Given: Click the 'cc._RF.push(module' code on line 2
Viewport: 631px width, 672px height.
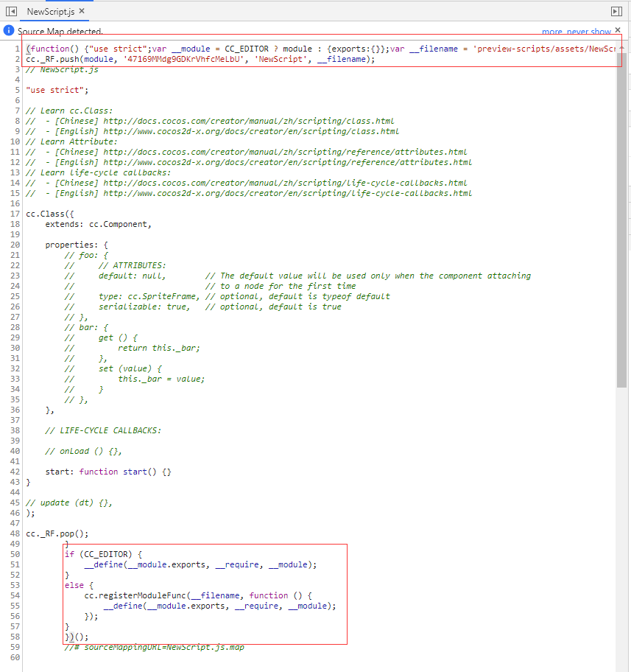Looking at the screenshot, I should coord(69,59).
